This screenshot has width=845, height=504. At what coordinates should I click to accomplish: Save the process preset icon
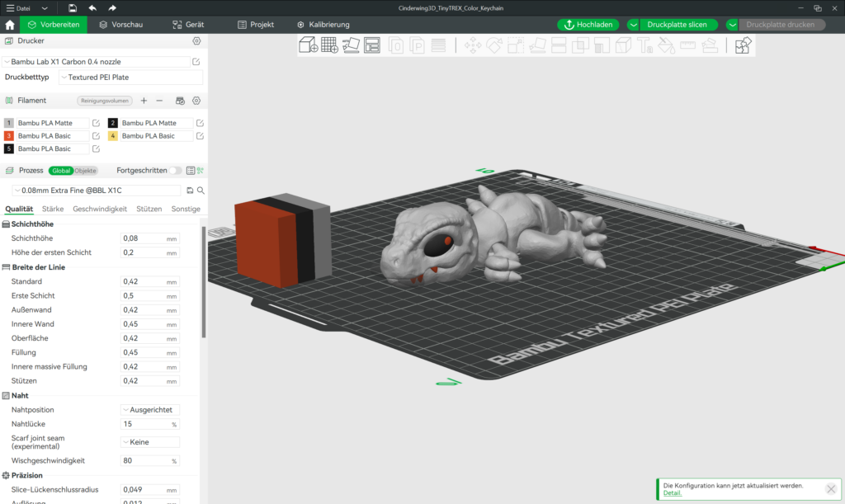coord(190,191)
